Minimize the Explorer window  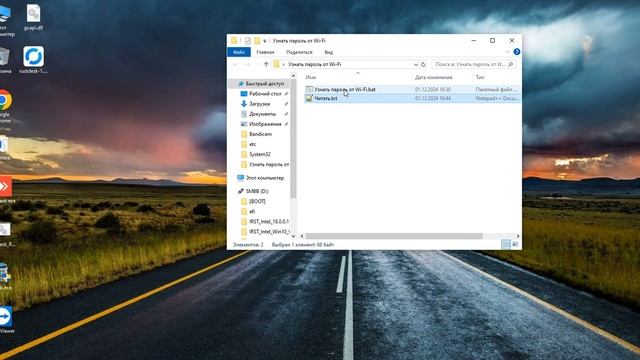click(x=474, y=40)
